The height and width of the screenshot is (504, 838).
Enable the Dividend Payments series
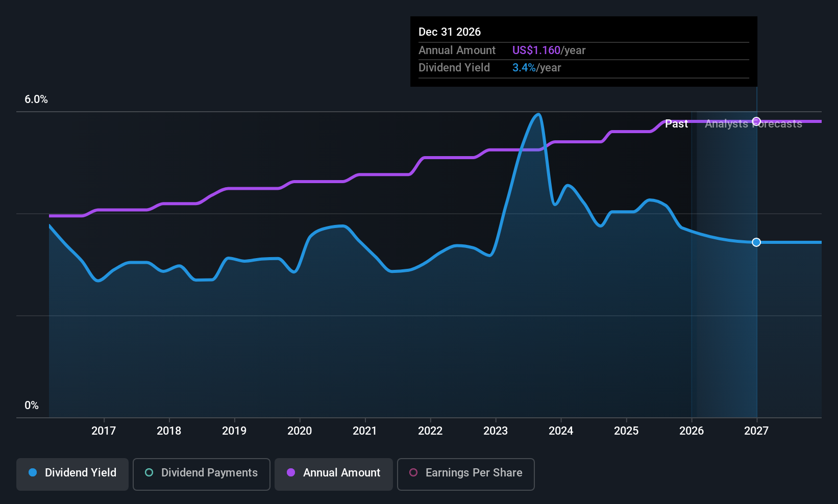point(201,473)
